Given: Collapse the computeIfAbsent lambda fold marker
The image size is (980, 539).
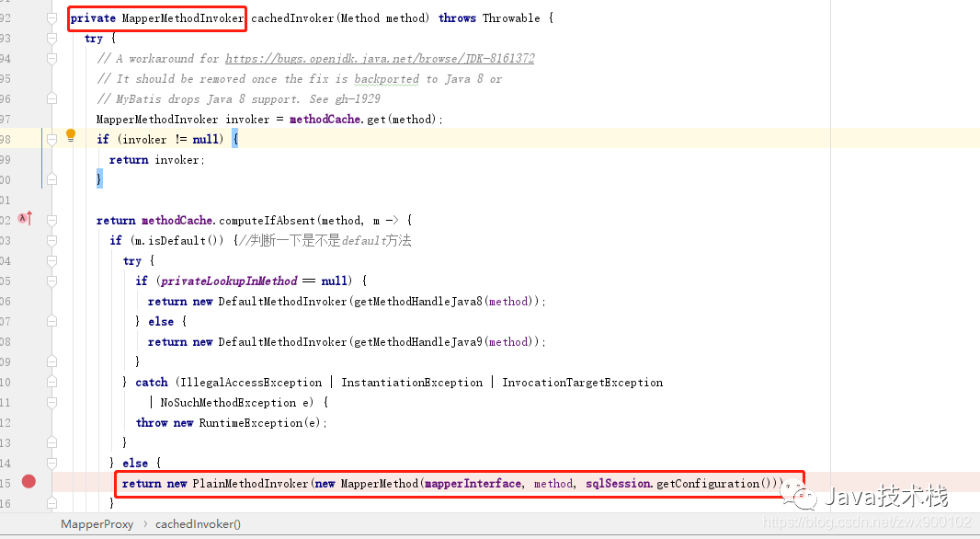Looking at the screenshot, I should pos(51,220).
